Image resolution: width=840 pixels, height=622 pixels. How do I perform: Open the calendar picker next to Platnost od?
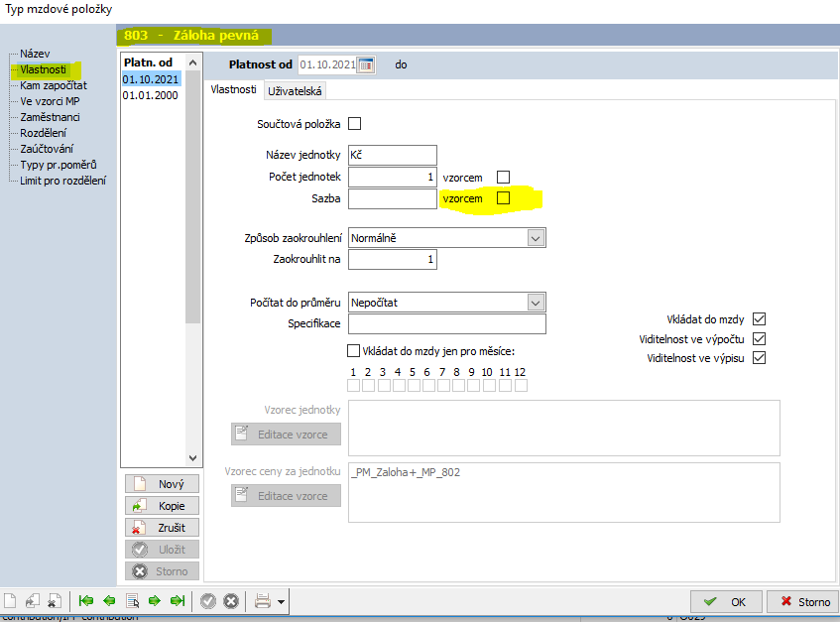(x=366, y=65)
